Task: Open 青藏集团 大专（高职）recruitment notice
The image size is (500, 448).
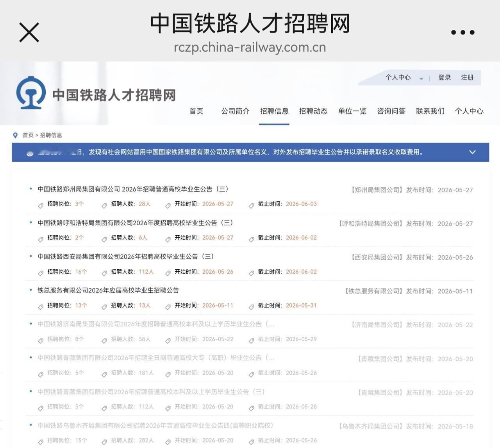Action: (x=156, y=358)
